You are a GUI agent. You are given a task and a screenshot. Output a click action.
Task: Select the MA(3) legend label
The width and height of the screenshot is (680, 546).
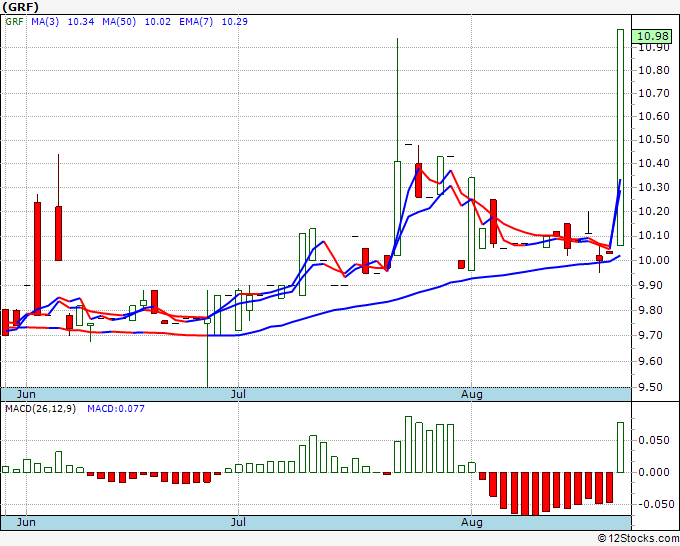pos(45,21)
